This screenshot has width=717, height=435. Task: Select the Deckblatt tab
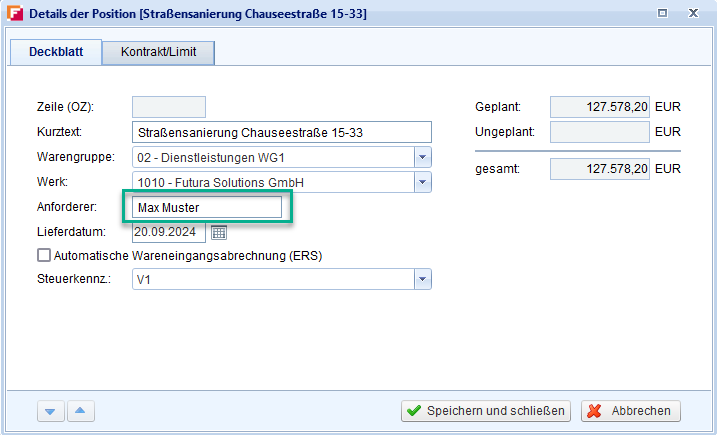[x=56, y=52]
